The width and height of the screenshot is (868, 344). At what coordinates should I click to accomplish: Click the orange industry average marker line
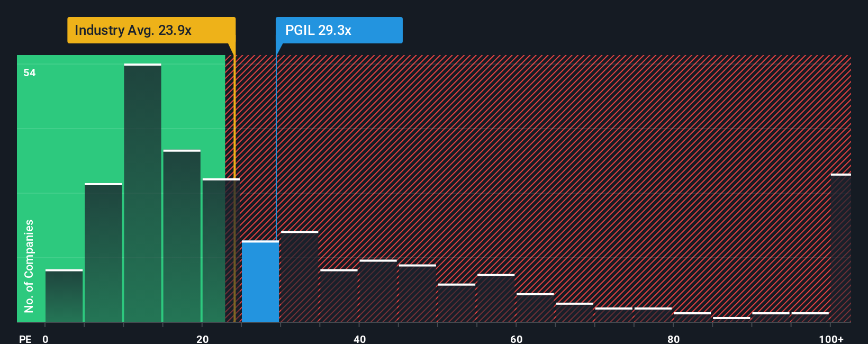pyautogui.click(x=234, y=183)
